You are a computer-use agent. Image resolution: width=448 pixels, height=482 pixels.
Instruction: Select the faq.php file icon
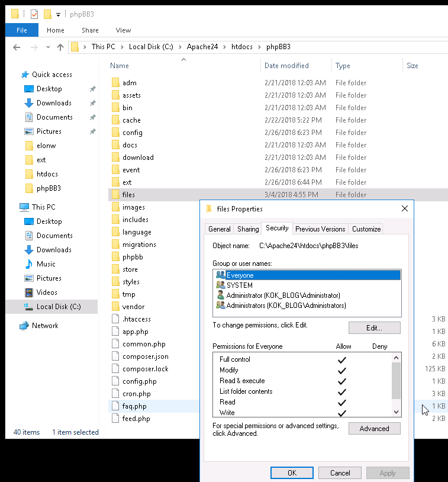point(115,406)
